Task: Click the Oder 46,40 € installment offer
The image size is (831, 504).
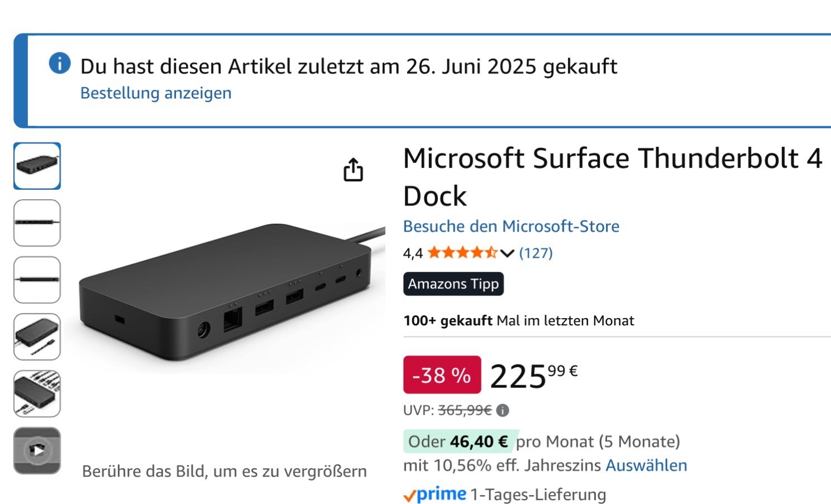Action: tap(458, 441)
